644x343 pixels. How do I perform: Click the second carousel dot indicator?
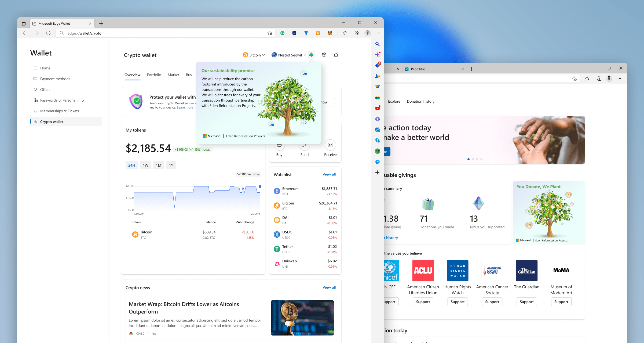473,159
